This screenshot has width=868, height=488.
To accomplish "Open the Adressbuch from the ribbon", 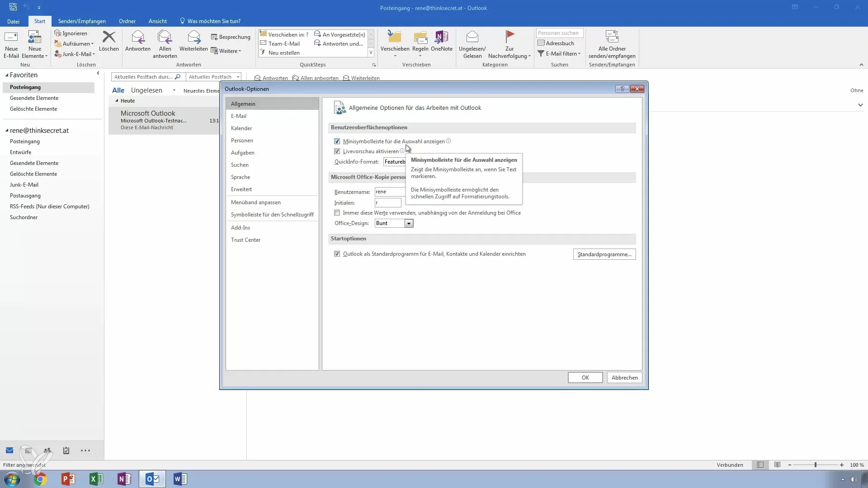I will click(556, 43).
